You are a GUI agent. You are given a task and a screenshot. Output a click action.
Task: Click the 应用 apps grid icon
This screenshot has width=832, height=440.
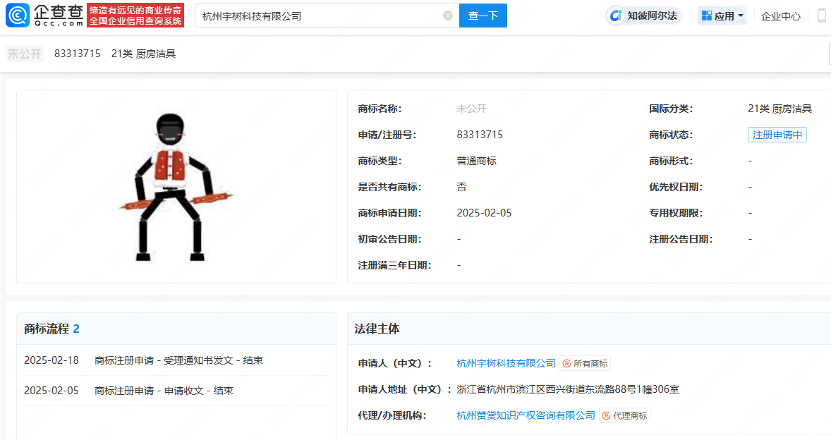click(706, 16)
